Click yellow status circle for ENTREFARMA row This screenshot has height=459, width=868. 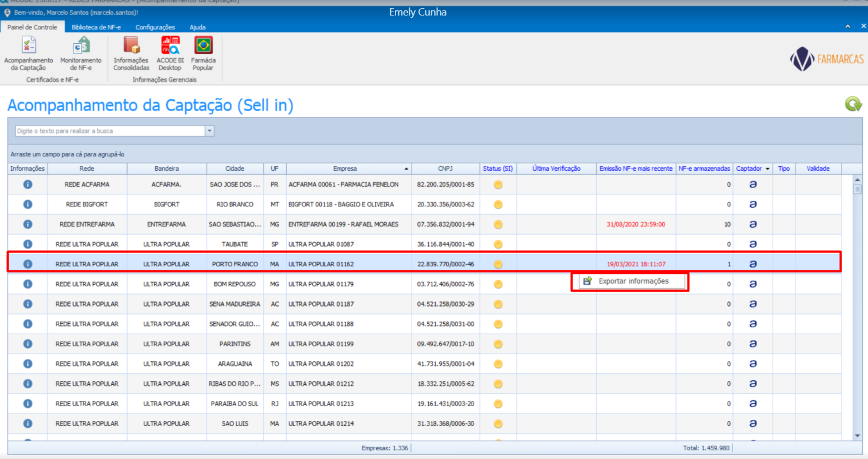tap(498, 224)
